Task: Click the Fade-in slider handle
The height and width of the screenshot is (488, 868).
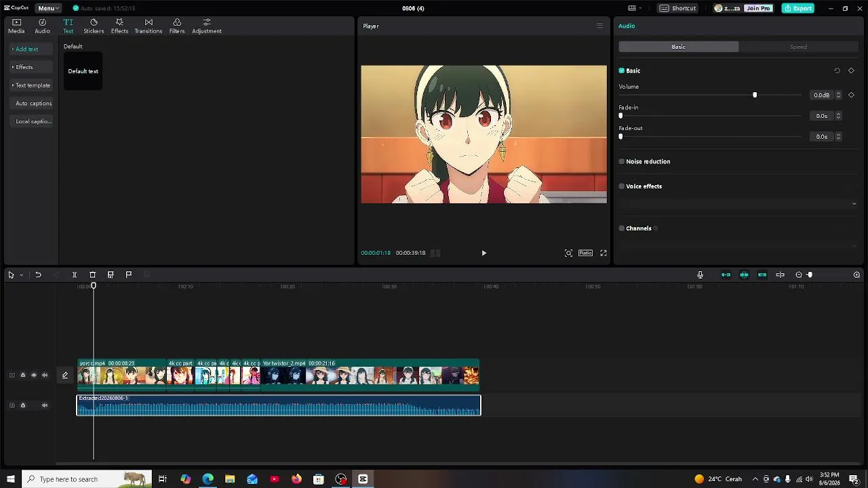Action: (x=620, y=116)
